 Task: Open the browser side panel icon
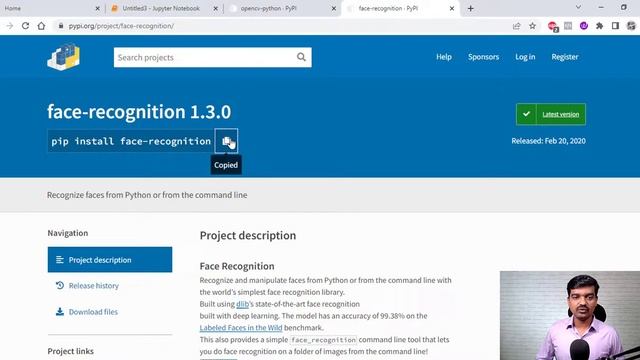click(x=616, y=26)
